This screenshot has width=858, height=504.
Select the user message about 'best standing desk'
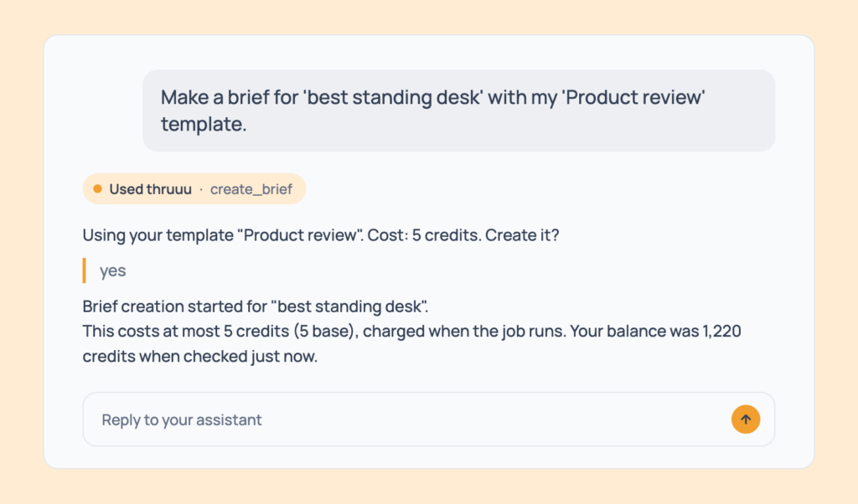pos(458,111)
